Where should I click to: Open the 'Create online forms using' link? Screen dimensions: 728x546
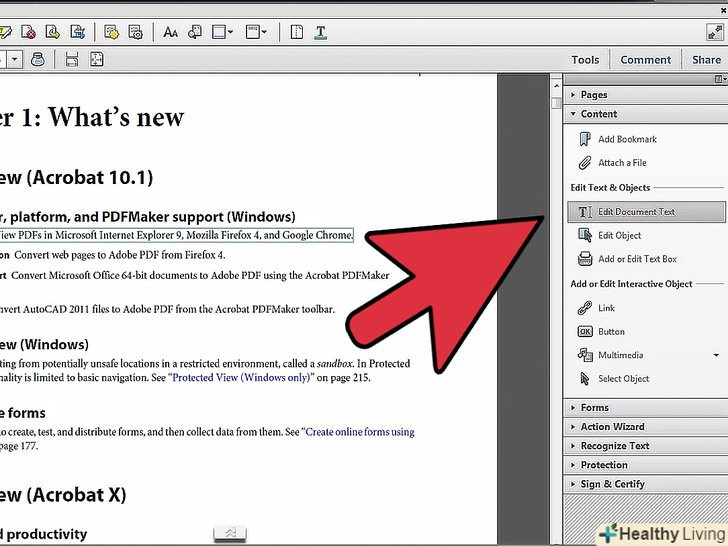360,432
